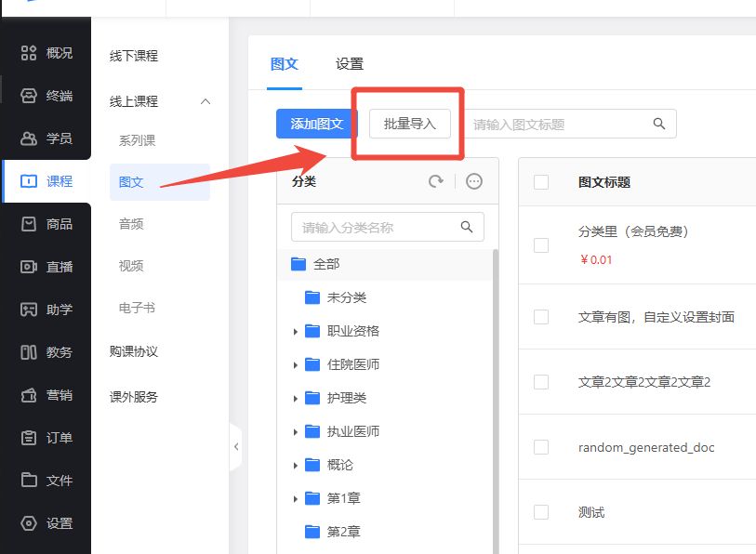The height and width of the screenshot is (554, 756).
Task: Collapse the 线上课程 submenu
Action: coord(206,101)
